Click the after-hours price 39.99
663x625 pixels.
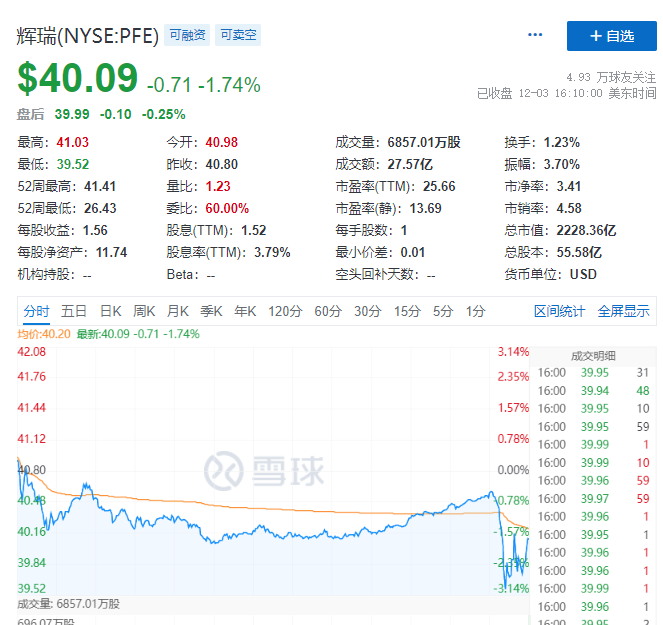coord(72,114)
